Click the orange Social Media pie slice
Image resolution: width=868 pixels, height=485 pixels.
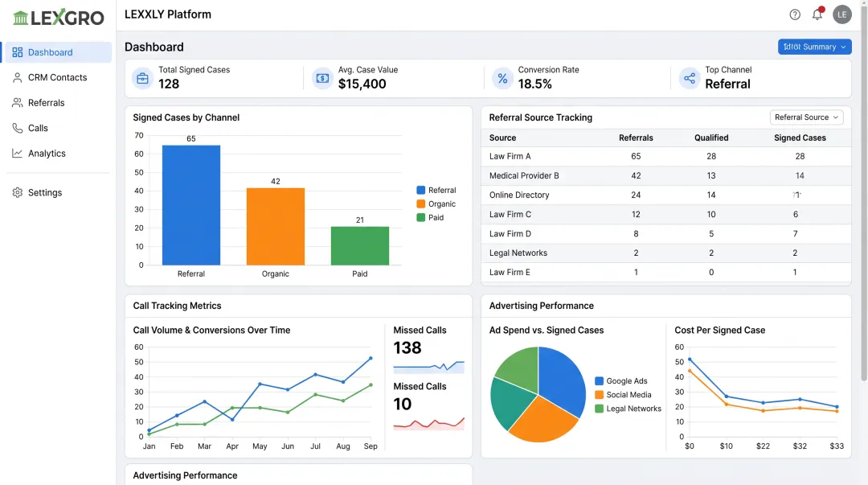point(545,421)
